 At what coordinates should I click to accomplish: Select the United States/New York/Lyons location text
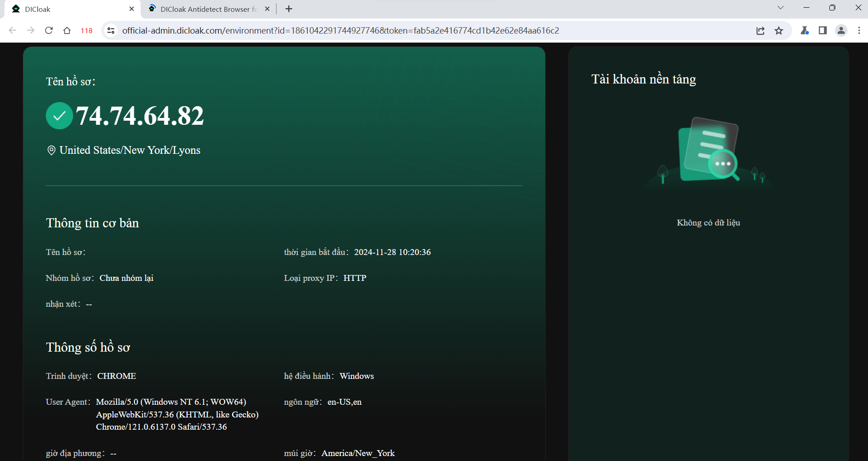(x=130, y=150)
